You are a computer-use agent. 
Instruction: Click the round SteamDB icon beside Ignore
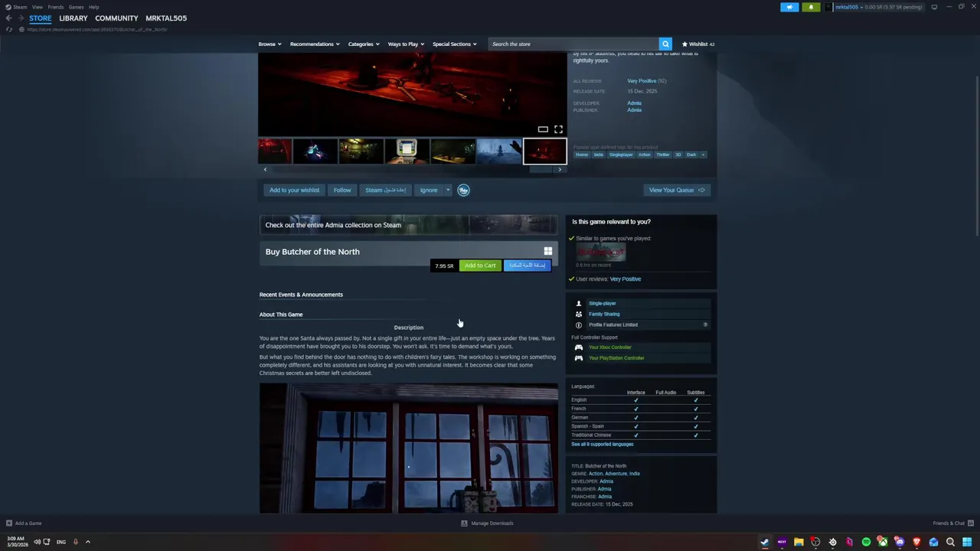pyautogui.click(x=463, y=190)
